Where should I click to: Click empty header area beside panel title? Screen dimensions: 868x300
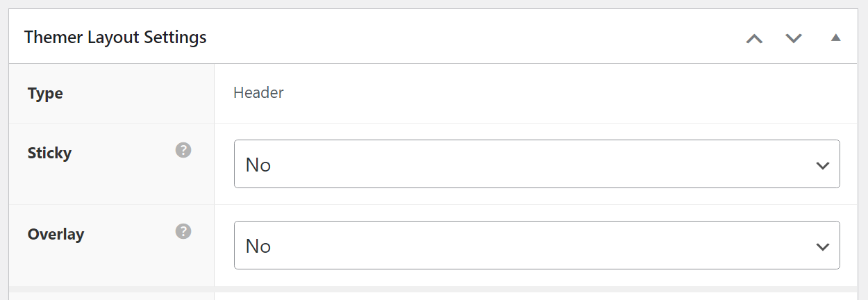[472, 37]
